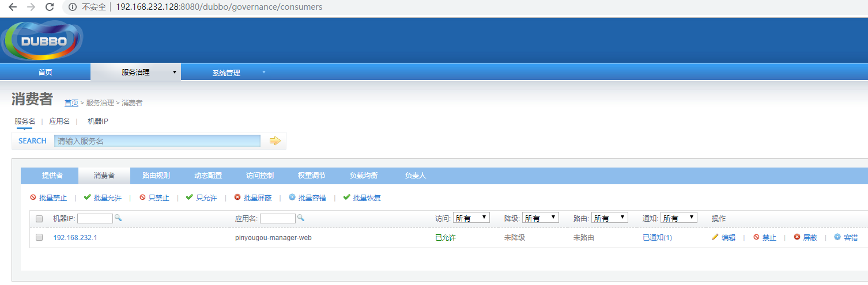Click the 首页 breadcrumb link
Image resolution: width=868 pixels, height=285 pixels.
point(71,103)
